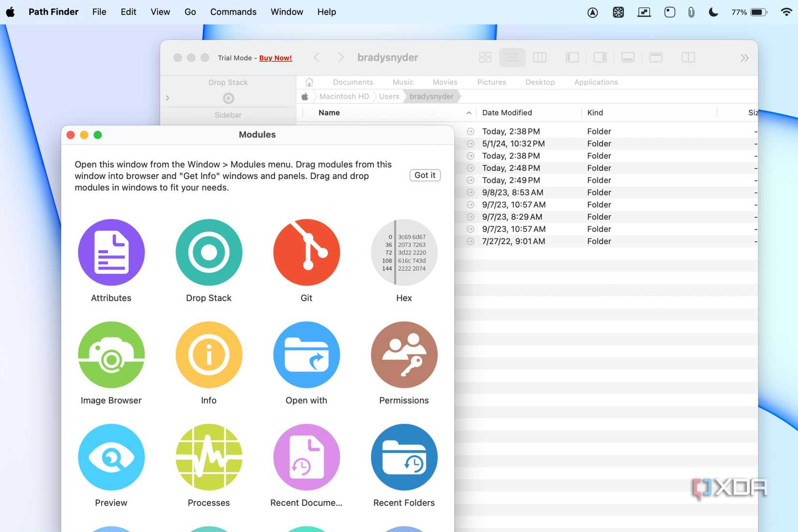Open the Go menu
Image resolution: width=798 pixels, height=532 pixels.
pyautogui.click(x=190, y=12)
